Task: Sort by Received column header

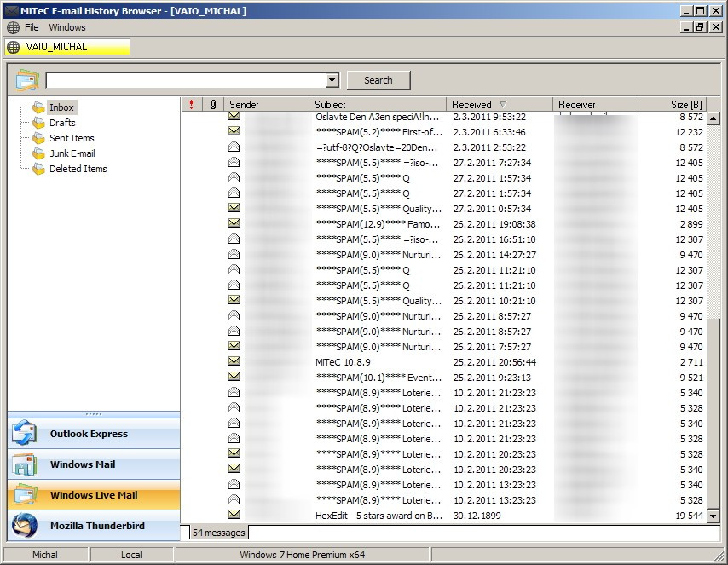Action: (x=500, y=105)
